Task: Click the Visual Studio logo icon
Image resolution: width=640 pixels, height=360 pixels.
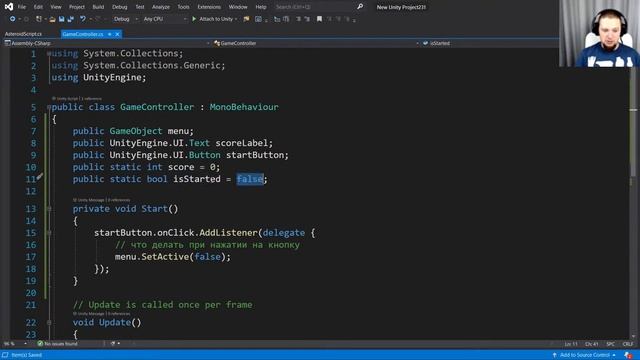Action: 9,7
